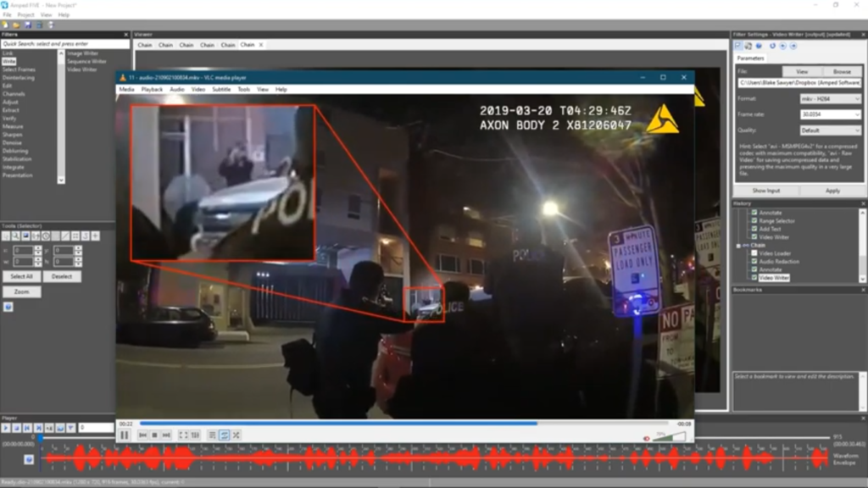Open VLC Tools menu
Viewport: 868px width, 488px height.
[243, 89]
